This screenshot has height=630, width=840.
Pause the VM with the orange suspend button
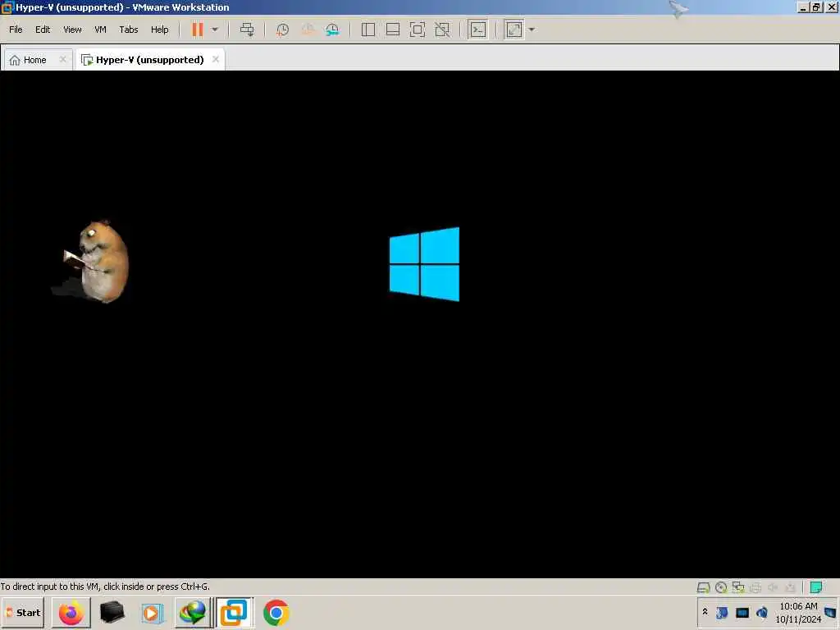pos(198,30)
